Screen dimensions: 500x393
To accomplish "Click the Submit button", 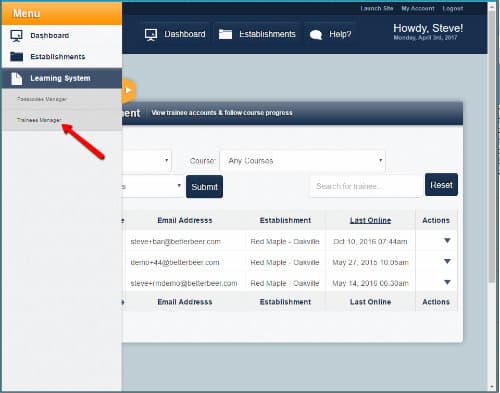I will point(204,187).
